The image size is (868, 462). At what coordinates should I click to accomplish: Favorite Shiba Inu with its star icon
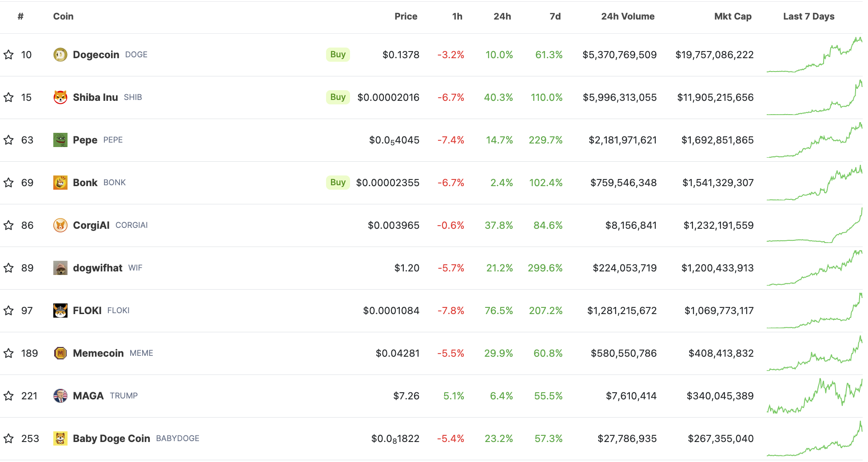coord(8,97)
